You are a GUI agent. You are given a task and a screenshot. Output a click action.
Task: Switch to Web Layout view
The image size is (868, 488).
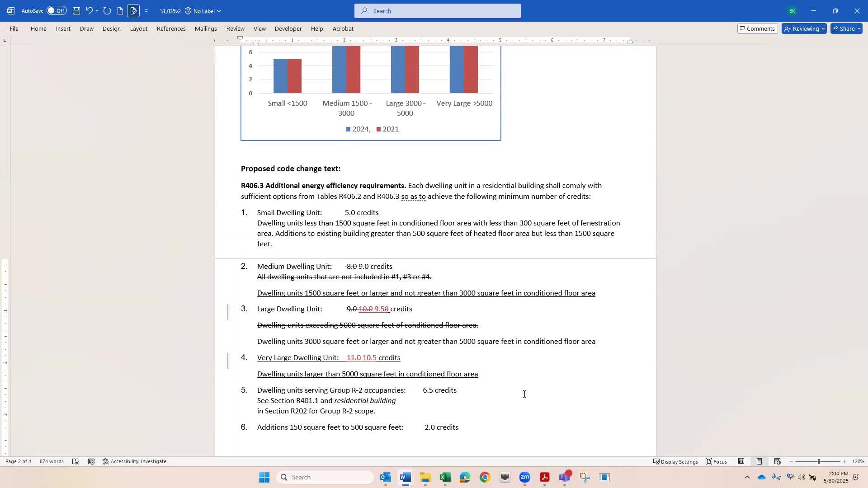(x=778, y=461)
